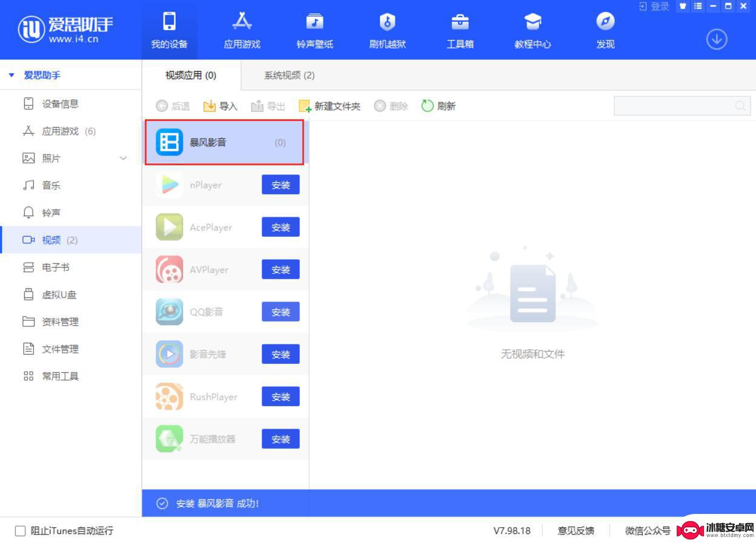This screenshot has width=756, height=543.
Task: Select 应用游戏 (6) in the sidebar
Action: pyautogui.click(x=71, y=131)
